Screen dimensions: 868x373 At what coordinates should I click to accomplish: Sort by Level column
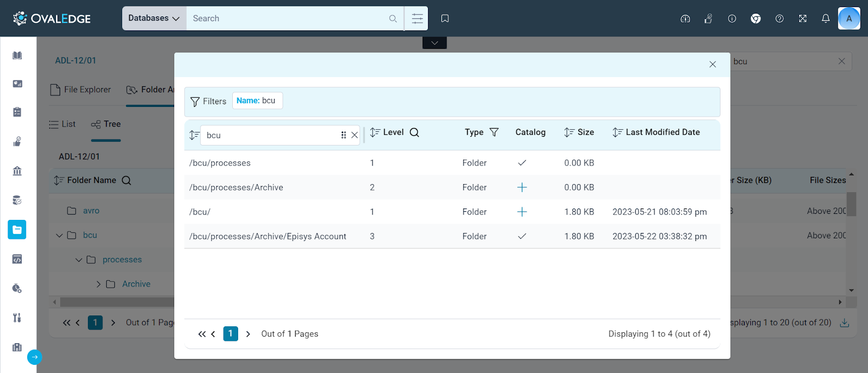(x=375, y=132)
